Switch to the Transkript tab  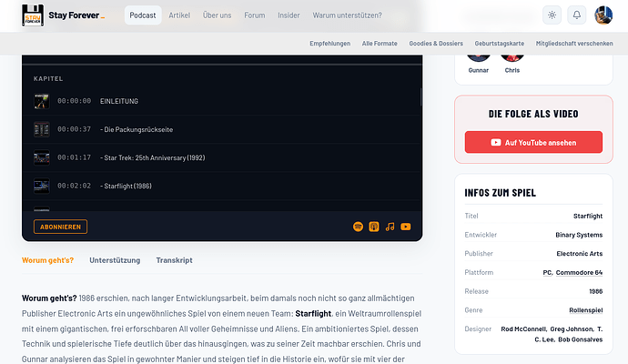pyautogui.click(x=174, y=260)
